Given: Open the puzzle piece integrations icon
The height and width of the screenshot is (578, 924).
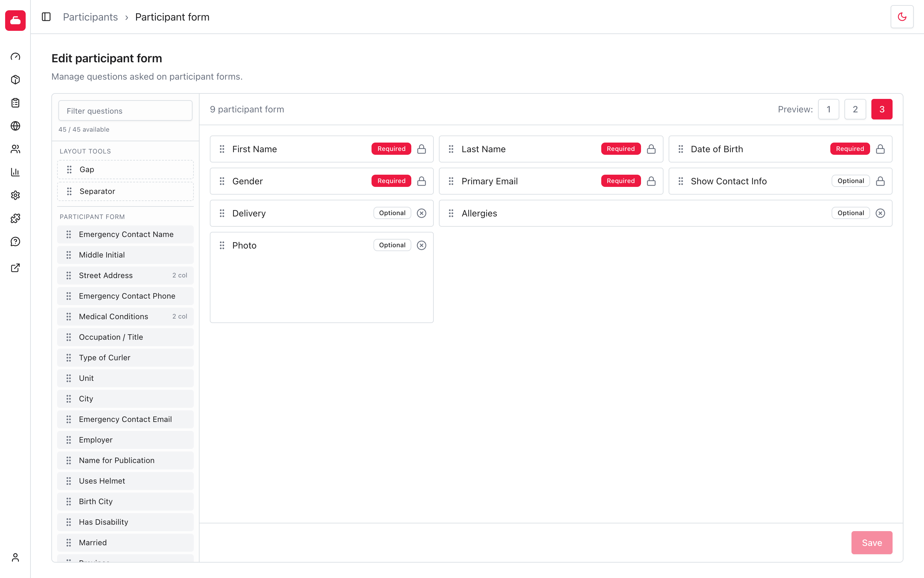Looking at the screenshot, I should [15, 218].
